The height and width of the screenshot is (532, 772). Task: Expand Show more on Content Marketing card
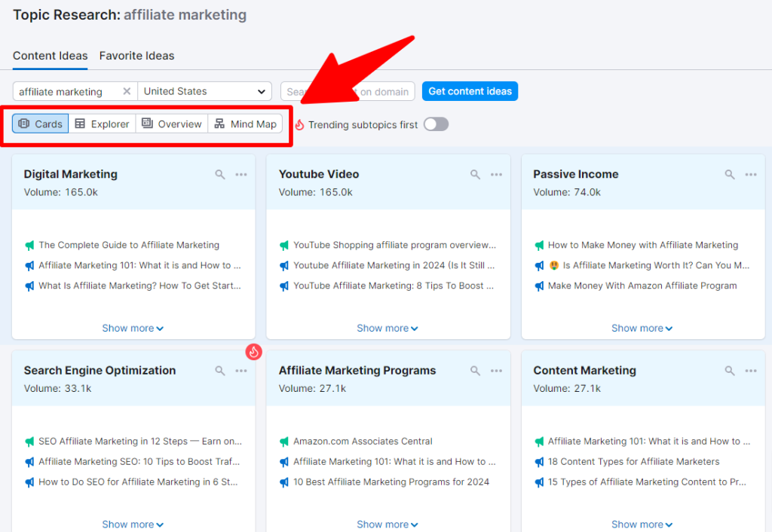642,524
